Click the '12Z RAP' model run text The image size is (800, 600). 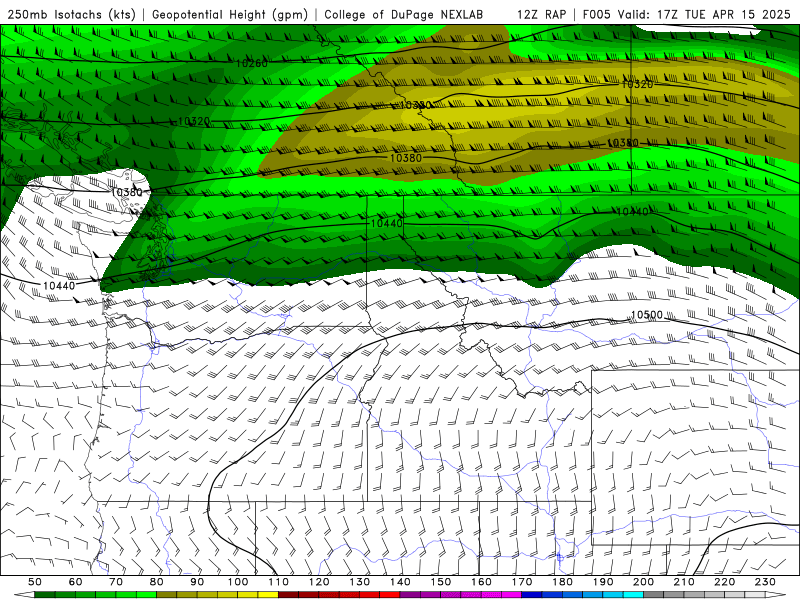point(541,14)
